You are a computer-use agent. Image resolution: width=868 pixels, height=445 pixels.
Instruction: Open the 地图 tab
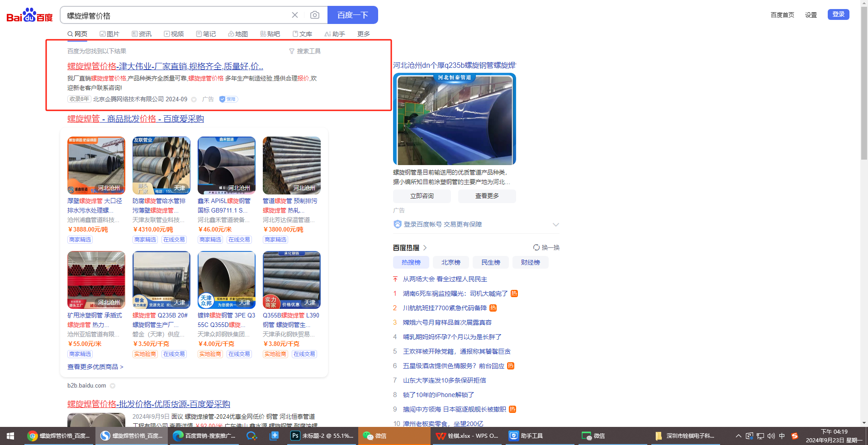(238, 34)
